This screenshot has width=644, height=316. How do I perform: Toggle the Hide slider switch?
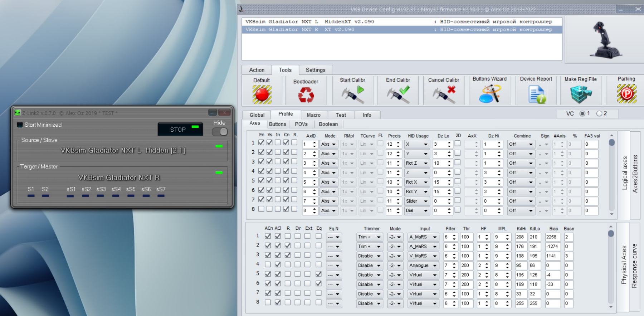click(x=220, y=132)
